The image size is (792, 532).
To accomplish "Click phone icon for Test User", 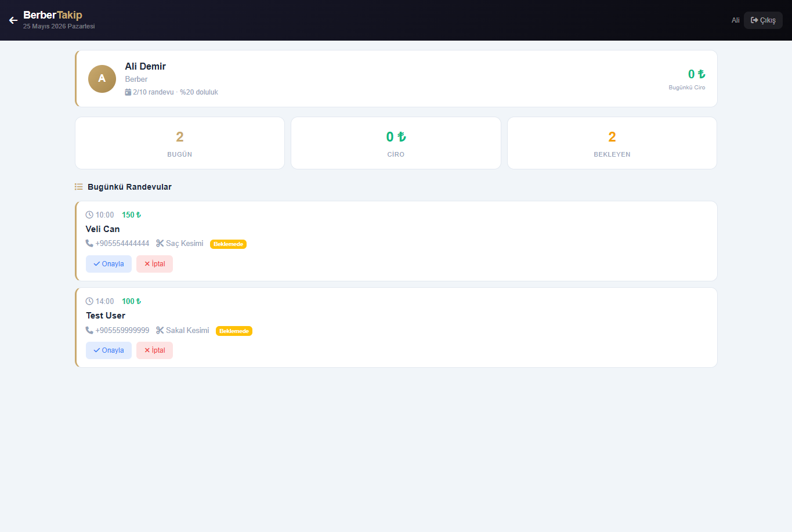I will click(x=89, y=330).
